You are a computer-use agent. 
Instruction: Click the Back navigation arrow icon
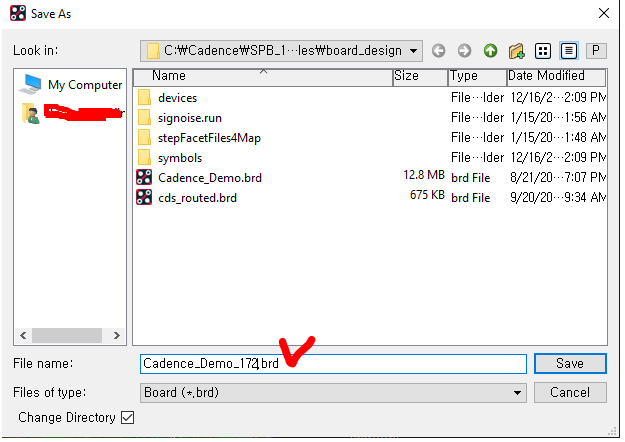click(x=438, y=51)
